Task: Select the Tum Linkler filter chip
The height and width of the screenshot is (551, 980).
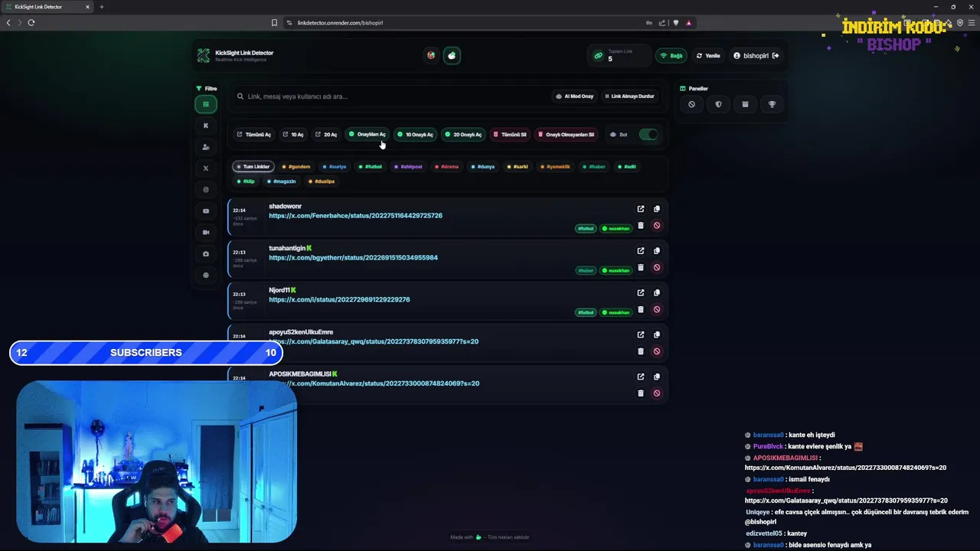Action: pyautogui.click(x=253, y=167)
